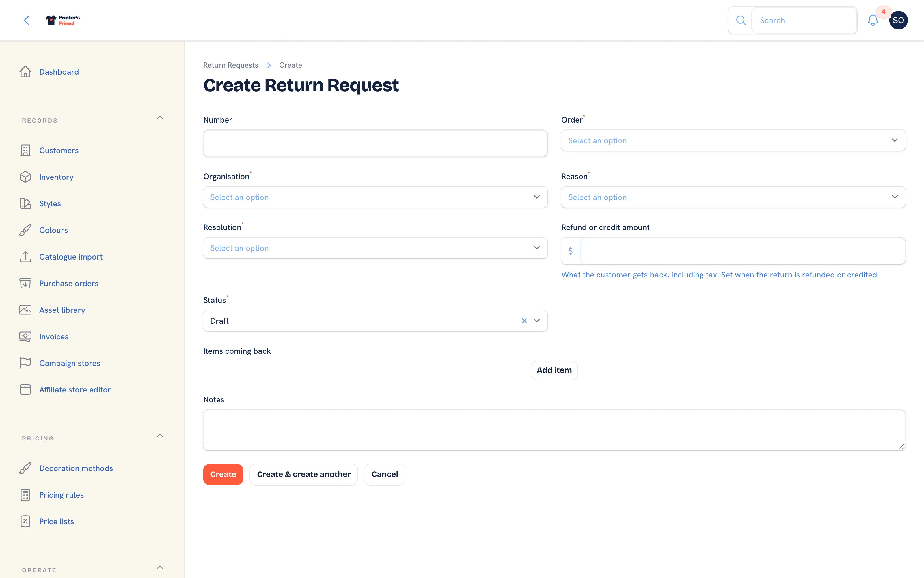Image resolution: width=924 pixels, height=578 pixels.
Task: Open Affiliate store editor page
Action: coord(75,390)
